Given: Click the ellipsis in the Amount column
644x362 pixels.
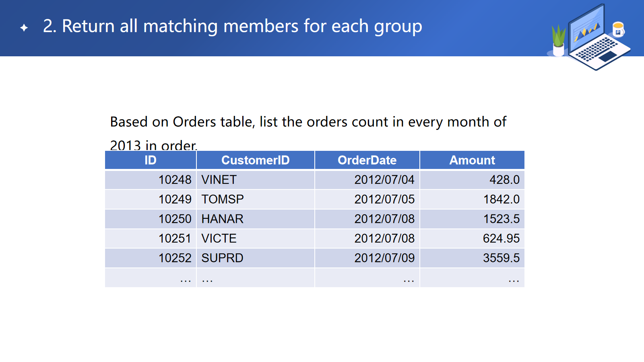Looking at the screenshot, I should [x=513, y=279].
